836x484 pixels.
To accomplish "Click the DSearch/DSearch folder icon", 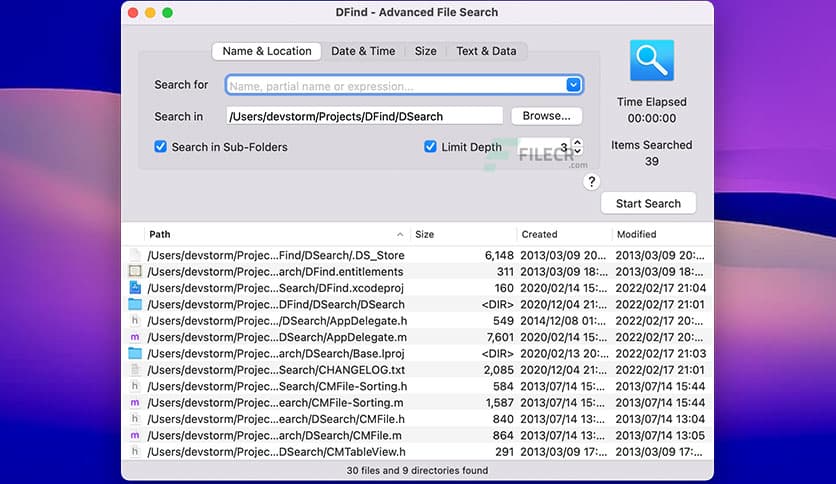I will [x=135, y=304].
